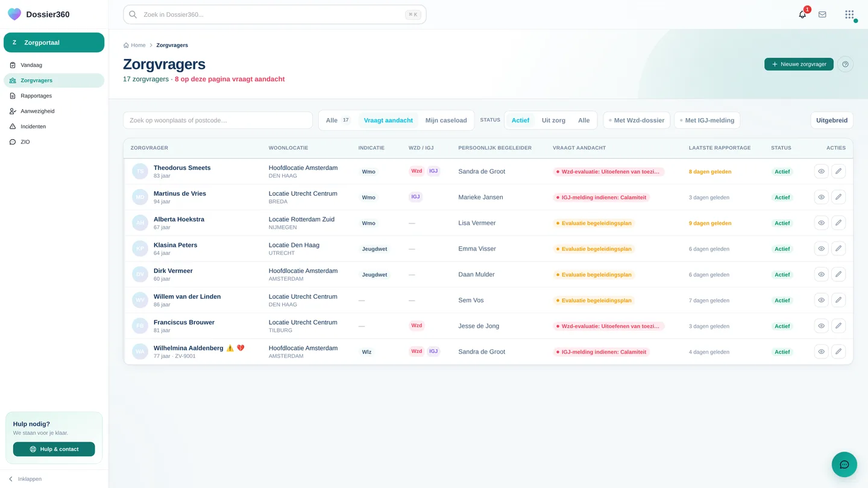Edit Dirk Vermeer with the pencil icon
Viewport: 868px width, 488px height.
point(838,274)
